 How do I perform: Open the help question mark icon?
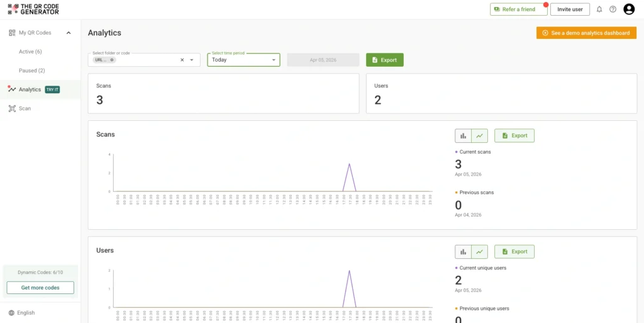point(613,9)
